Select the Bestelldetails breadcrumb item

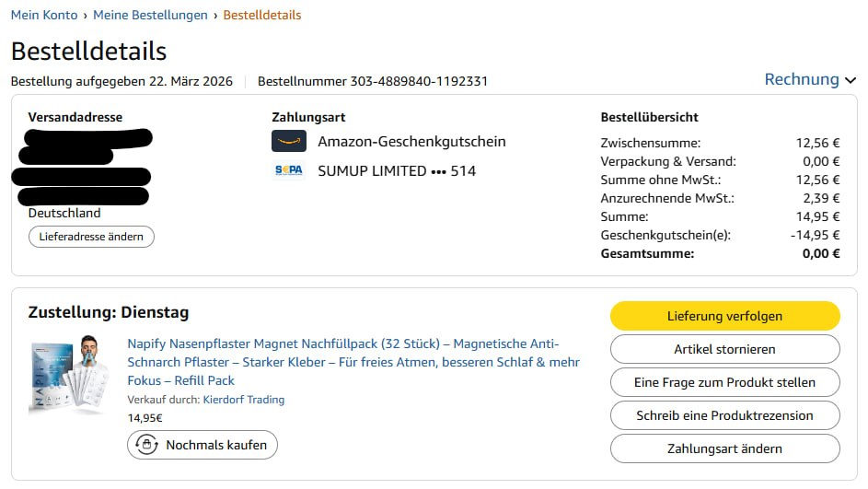click(x=262, y=15)
